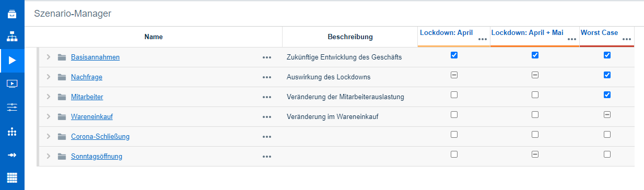Open the Sonntagsöffnung link

pos(97,156)
